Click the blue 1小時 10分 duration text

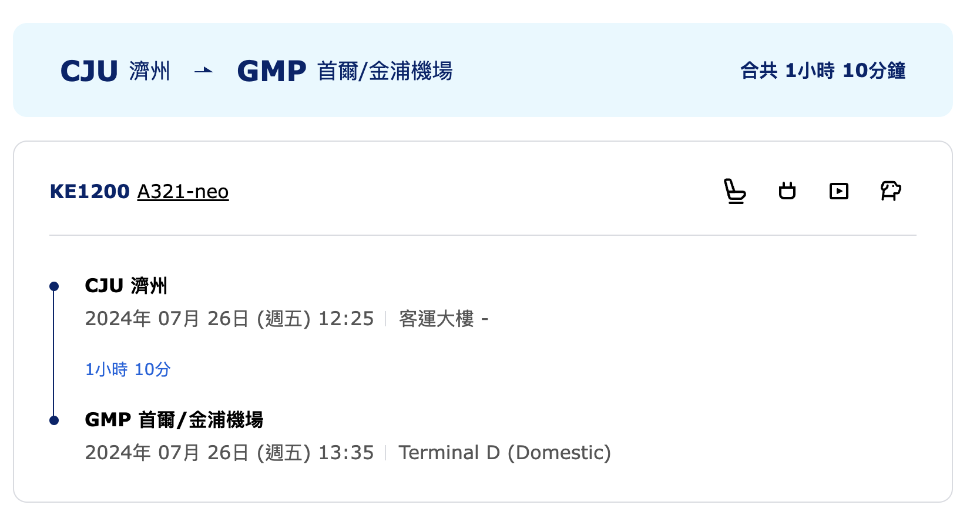coord(128,369)
